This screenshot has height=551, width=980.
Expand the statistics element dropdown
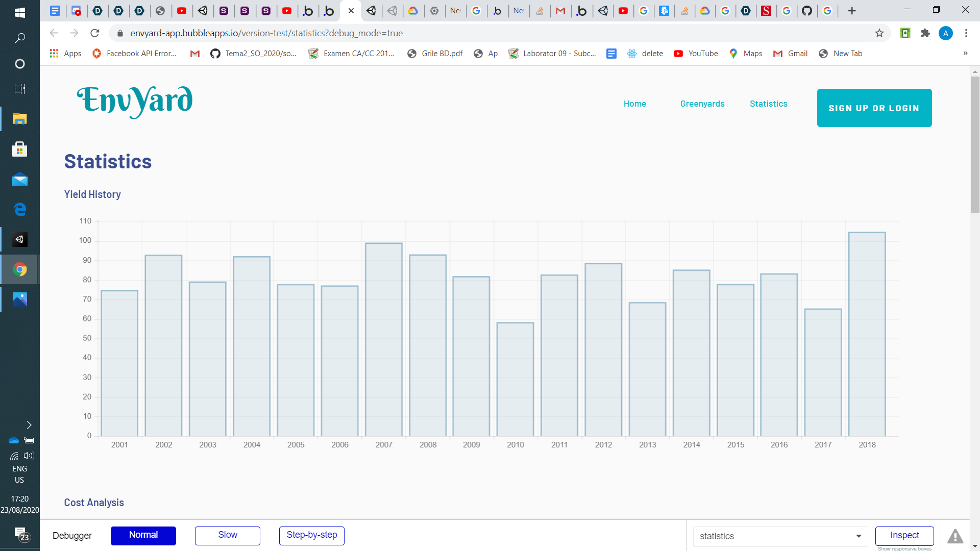pyautogui.click(x=859, y=536)
